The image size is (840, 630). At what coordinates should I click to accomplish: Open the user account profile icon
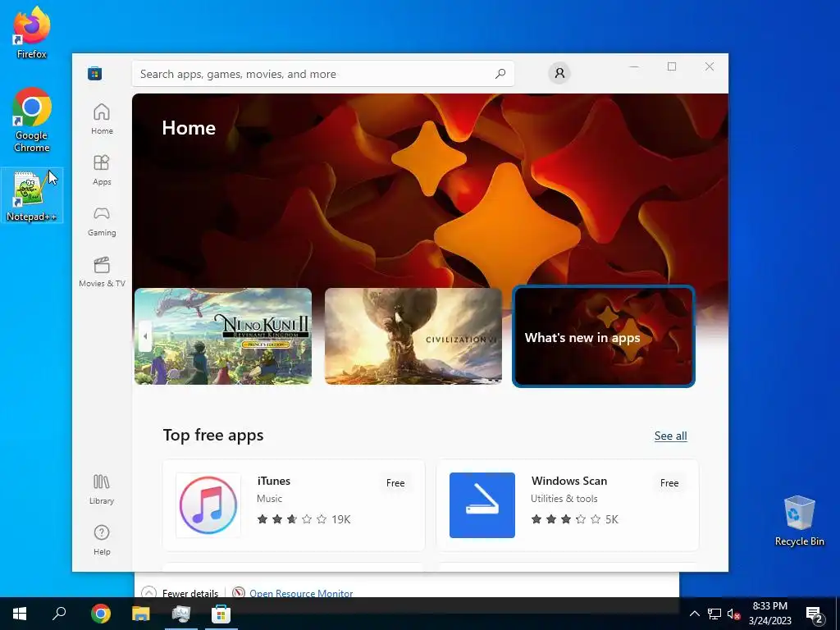[x=559, y=73]
